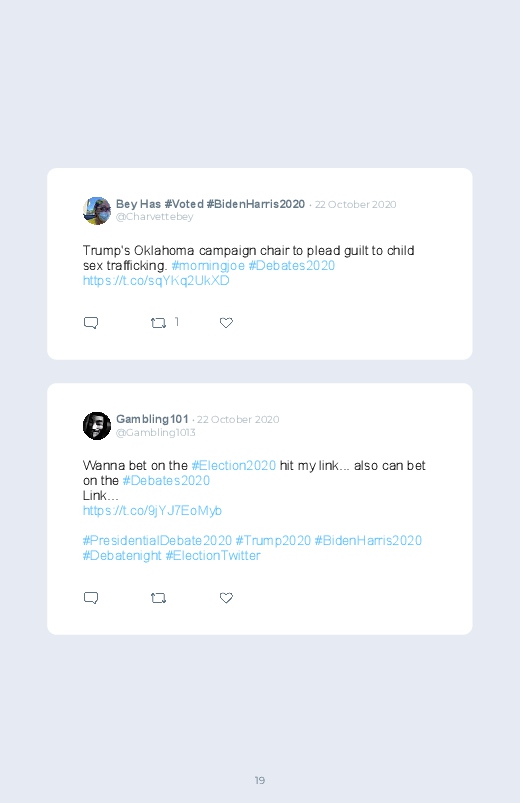Like the Oklahoma campaign chair tweet
Screen dimensions: 520x803
tap(226, 323)
